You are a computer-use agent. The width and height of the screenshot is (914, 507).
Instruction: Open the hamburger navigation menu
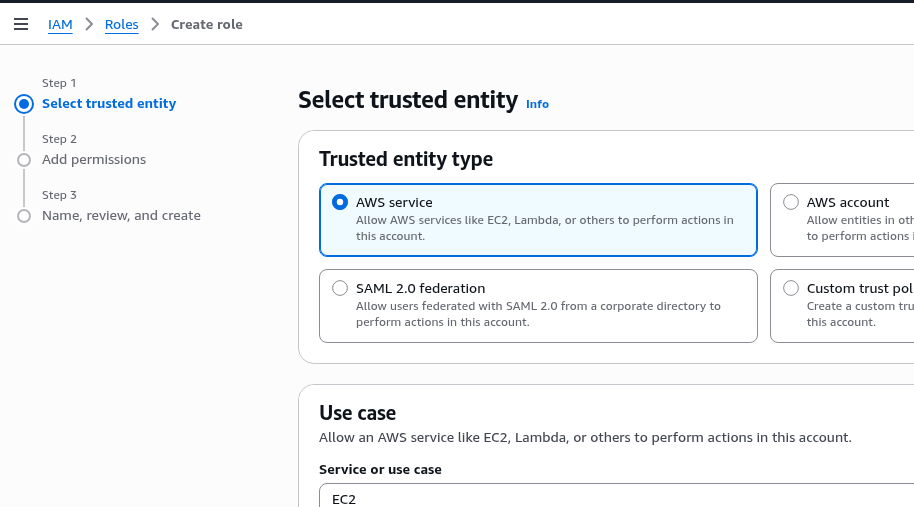21,24
